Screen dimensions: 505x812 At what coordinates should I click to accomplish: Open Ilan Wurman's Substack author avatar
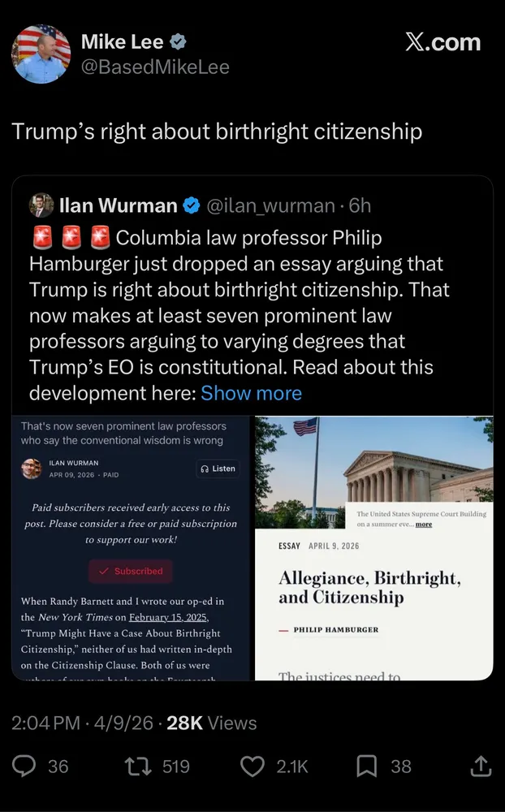[x=31, y=469]
